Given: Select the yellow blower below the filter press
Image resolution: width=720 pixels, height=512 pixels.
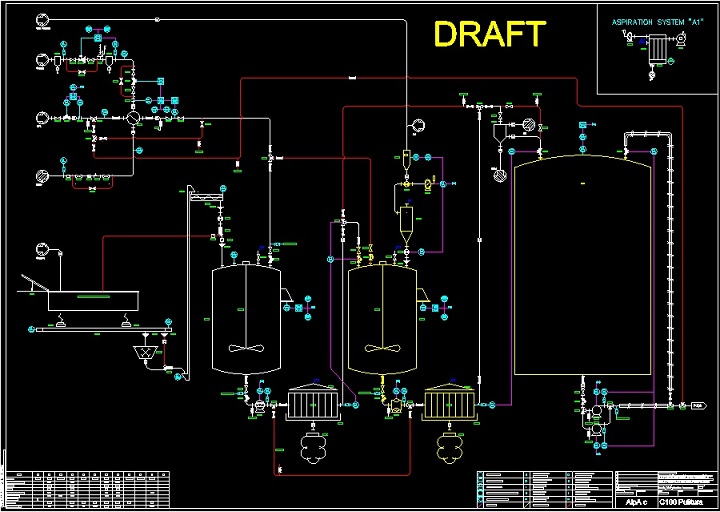Looking at the screenshot, I should (450, 446).
